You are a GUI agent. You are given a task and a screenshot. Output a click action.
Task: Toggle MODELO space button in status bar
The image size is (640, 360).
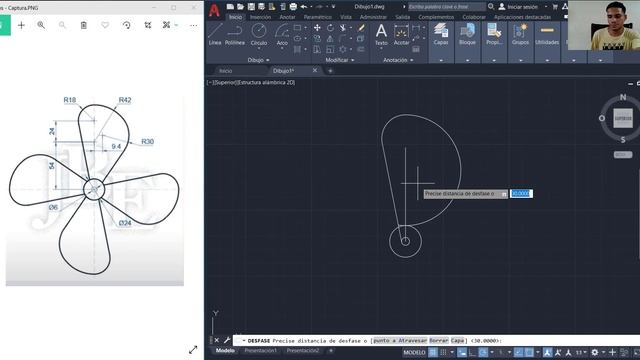coord(414,352)
